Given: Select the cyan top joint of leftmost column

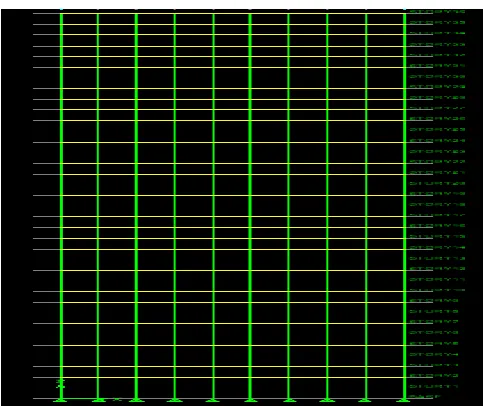Looking at the screenshot, I should click(61, 9).
